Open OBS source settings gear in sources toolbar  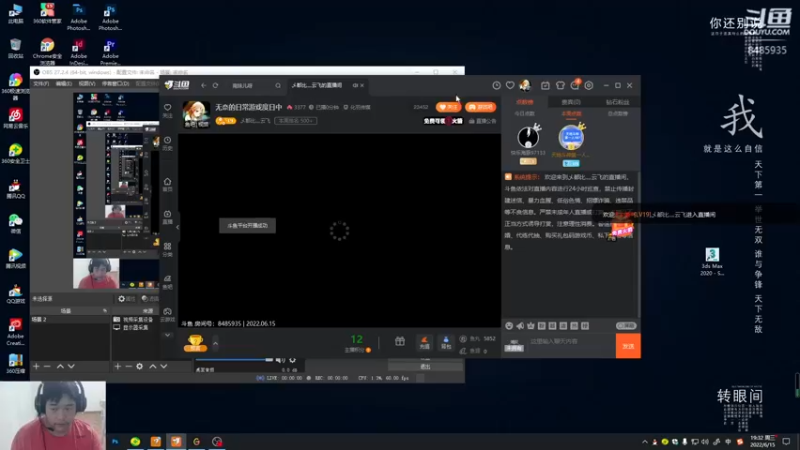point(139,366)
